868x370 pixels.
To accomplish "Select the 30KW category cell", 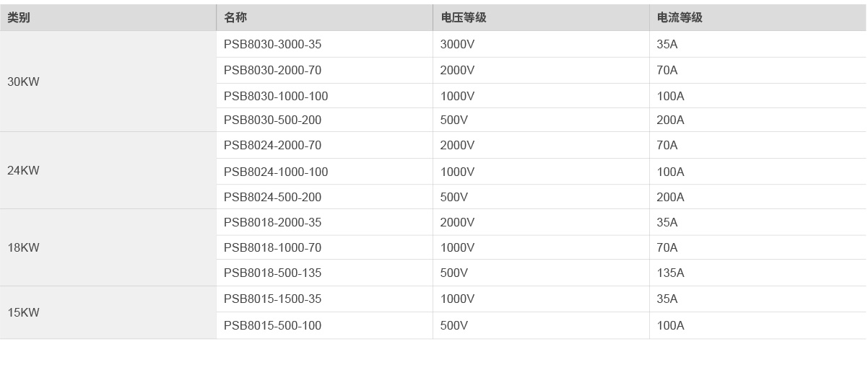I will point(23,82).
